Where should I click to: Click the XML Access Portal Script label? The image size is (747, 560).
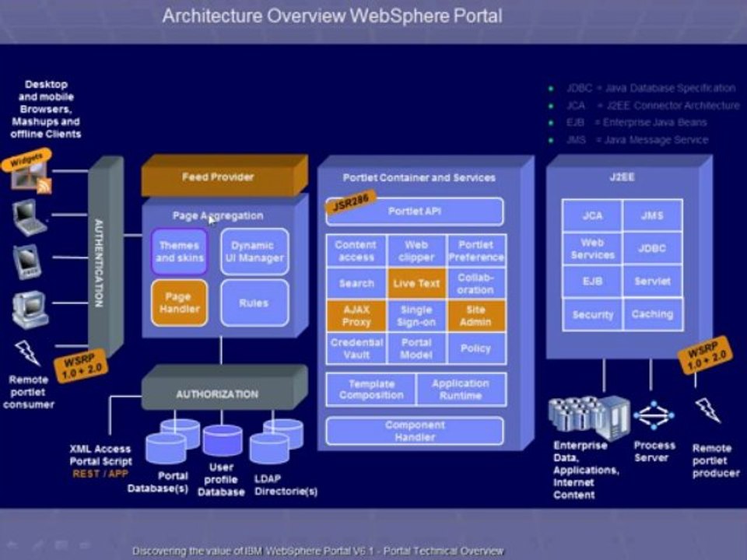100,455
